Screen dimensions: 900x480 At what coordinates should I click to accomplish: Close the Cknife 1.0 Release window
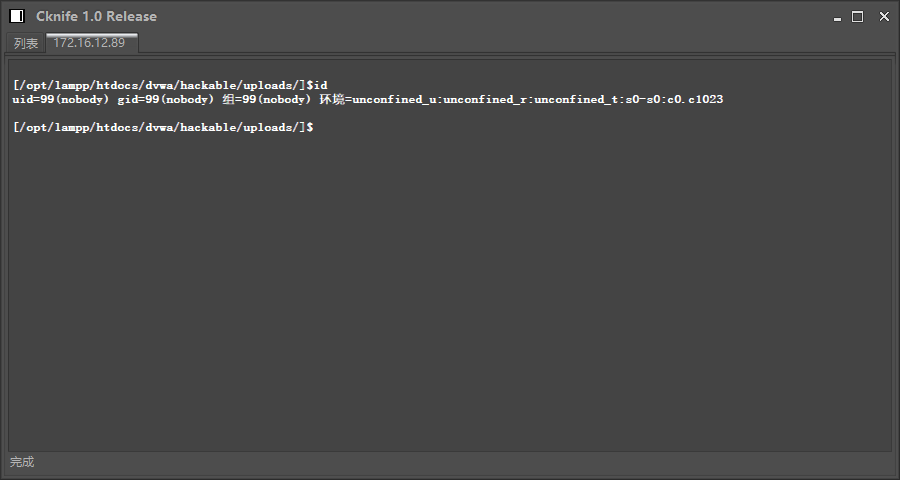coord(884,16)
